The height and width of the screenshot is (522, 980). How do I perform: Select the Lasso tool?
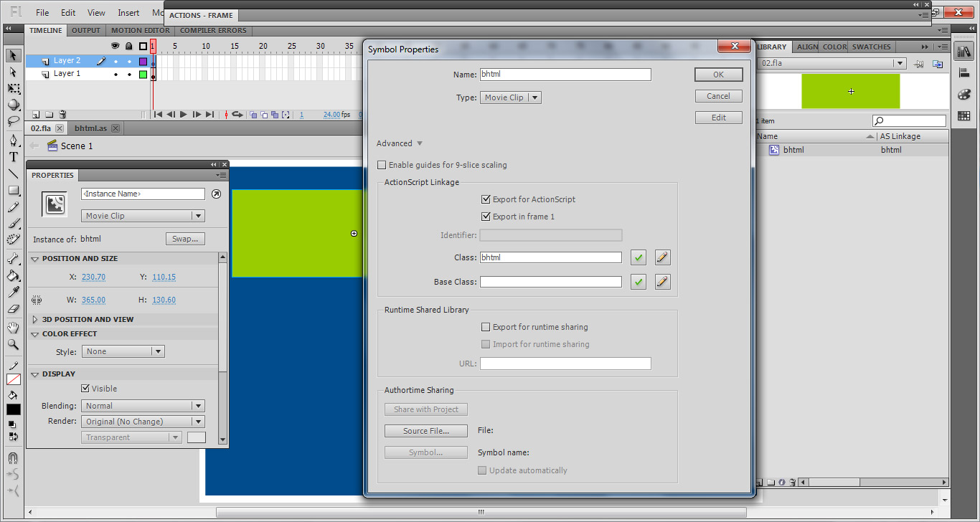pos(13,121)
